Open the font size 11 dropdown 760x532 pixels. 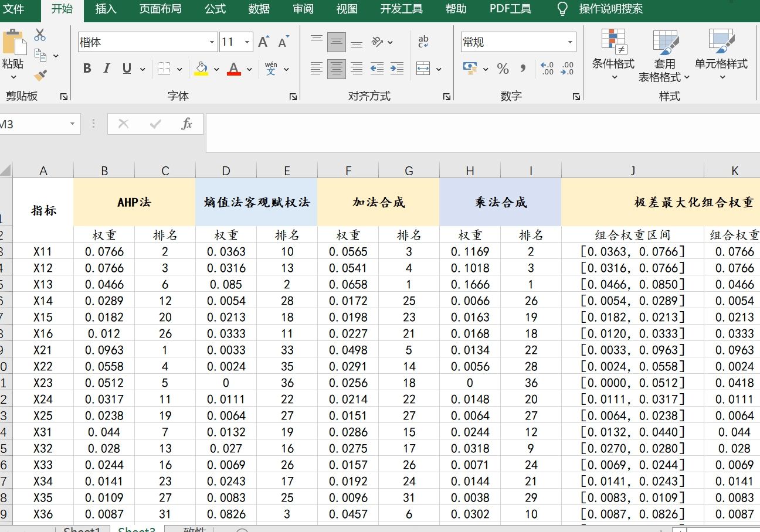[x=247, y=42]
